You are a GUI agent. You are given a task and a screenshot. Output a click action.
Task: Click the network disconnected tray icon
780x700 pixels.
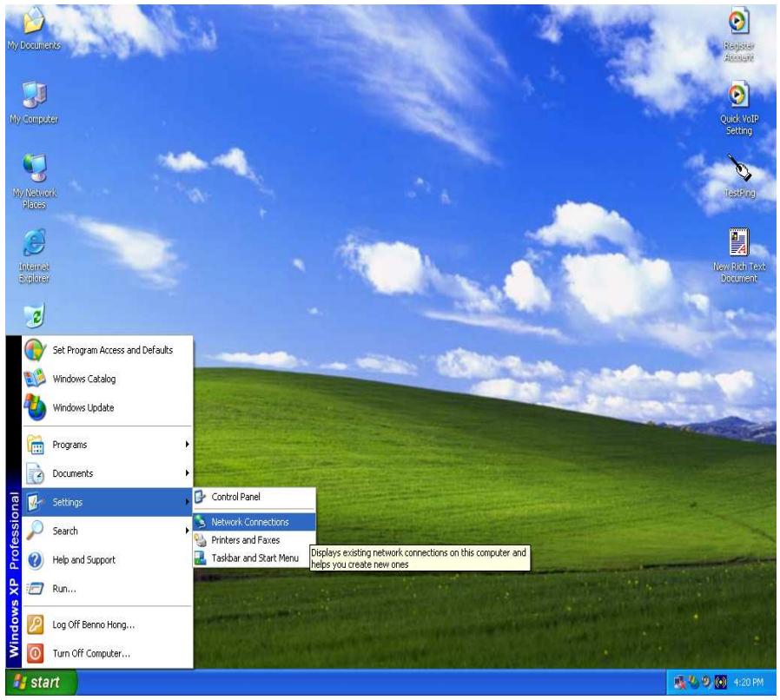(679, 682)
